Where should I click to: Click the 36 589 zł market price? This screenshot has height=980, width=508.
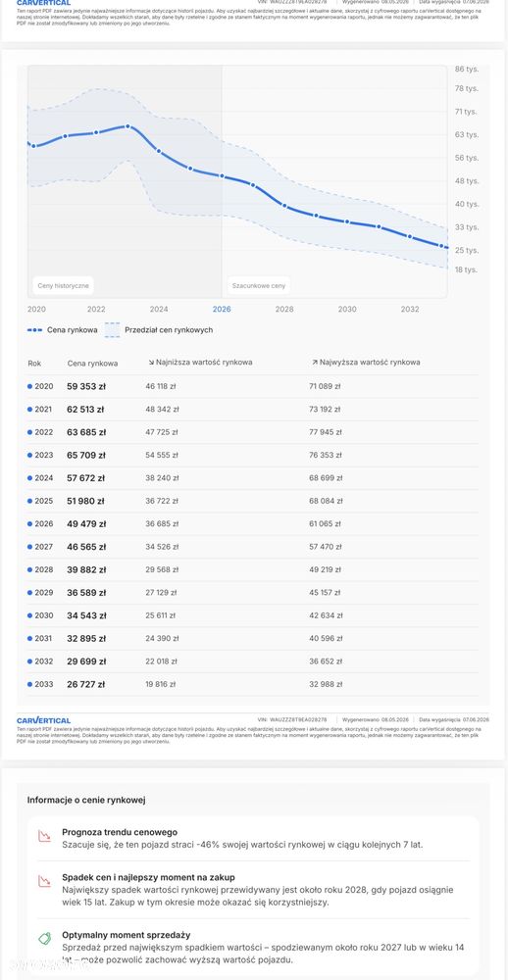pos(86,593)
